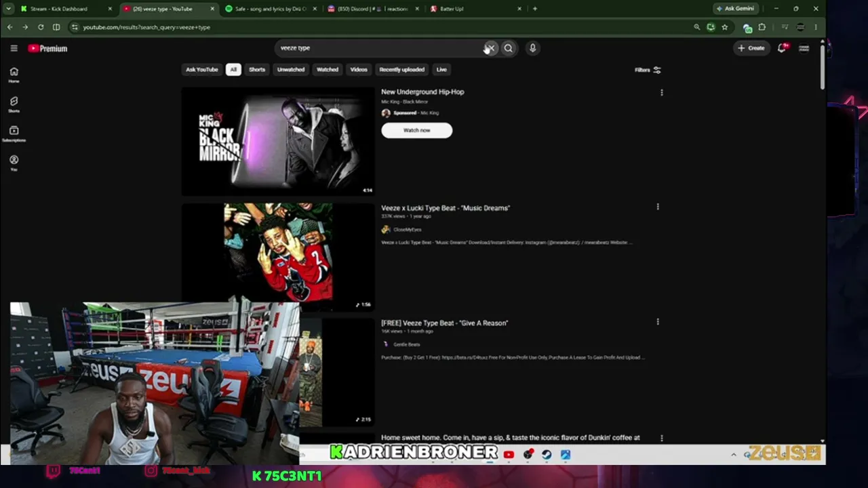Screen dimensions: 868x488
Task: Select the Unwatched filter chip
Action: coord(291,69)
